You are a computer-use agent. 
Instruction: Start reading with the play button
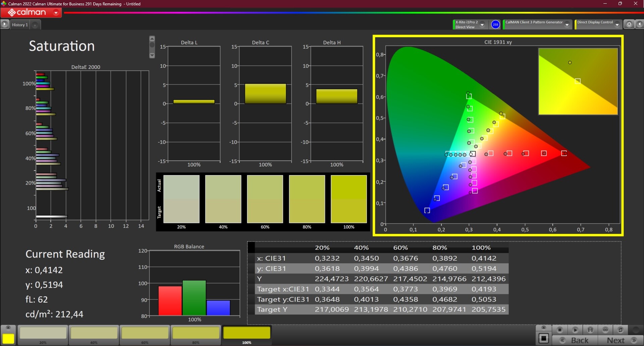575,330
